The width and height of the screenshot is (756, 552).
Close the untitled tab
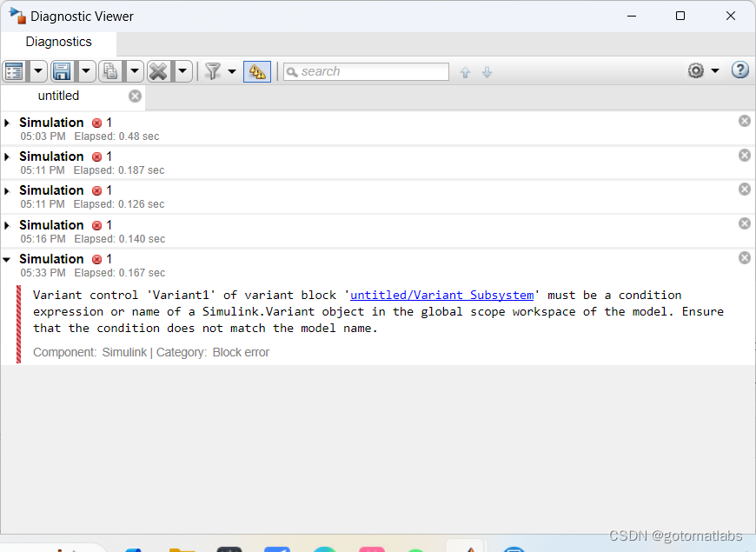(135, 96)
